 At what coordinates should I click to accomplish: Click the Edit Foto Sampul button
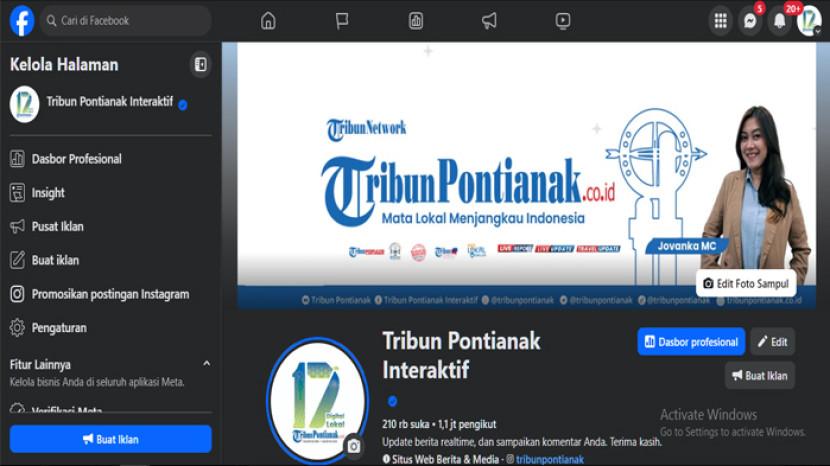(x=746, y=284)
